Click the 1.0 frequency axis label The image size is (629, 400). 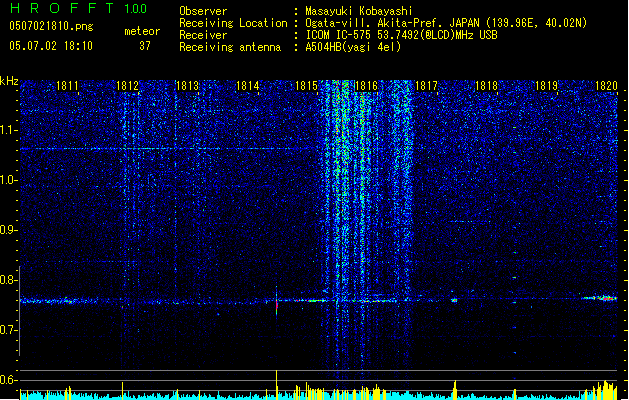tap(8, 180)
